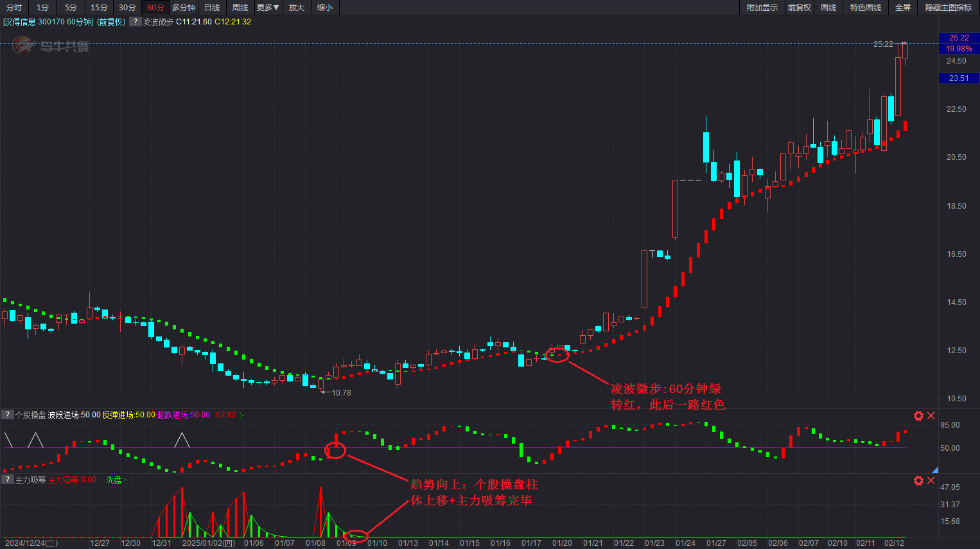The image size is (980, 549).
Task: Open the 多分钟 multi-minute view
Action: coord(184,8)
